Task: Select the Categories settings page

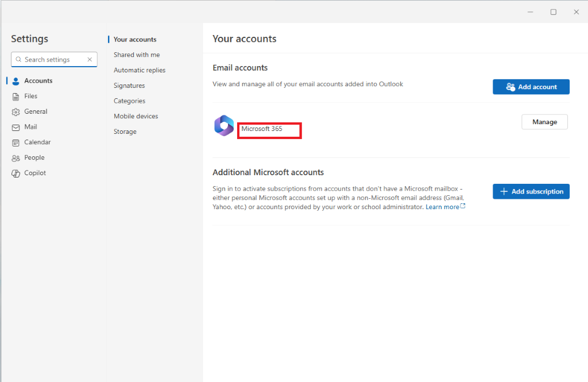Action: click(x=129, y=101)
